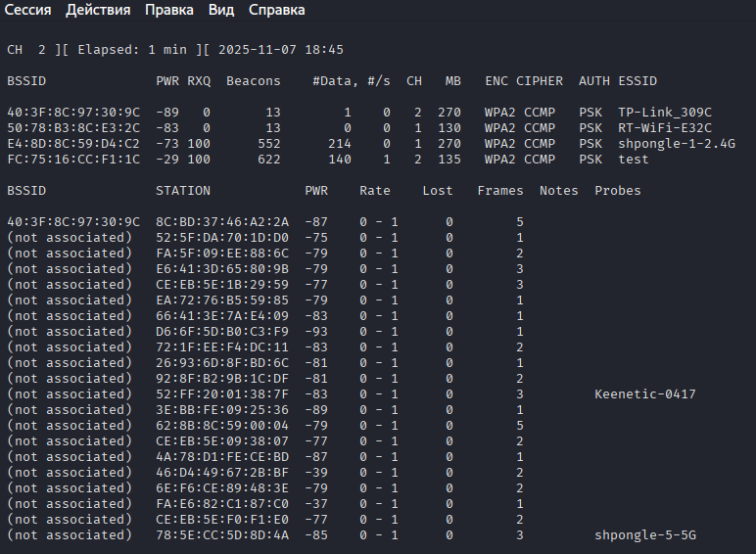The image size is (756, 554).
Task: Click the BSSID FC:75:16:CC:F1:1C
Action: click(73, 159)
